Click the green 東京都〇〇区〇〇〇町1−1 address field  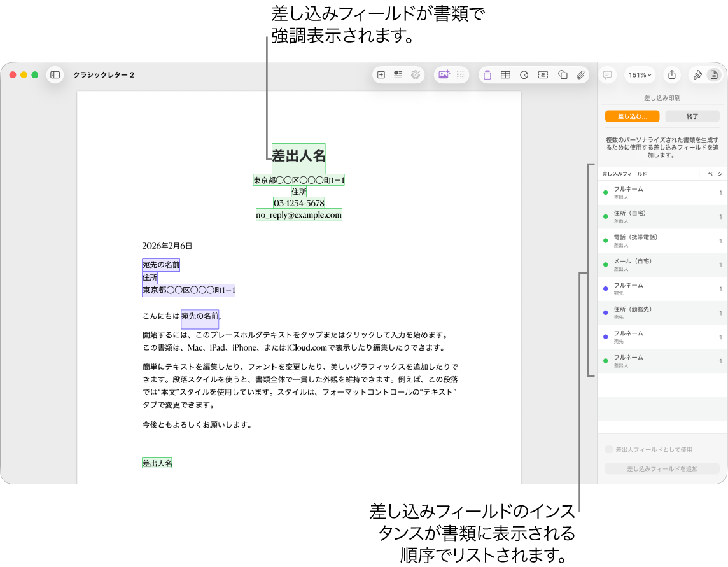298,180
